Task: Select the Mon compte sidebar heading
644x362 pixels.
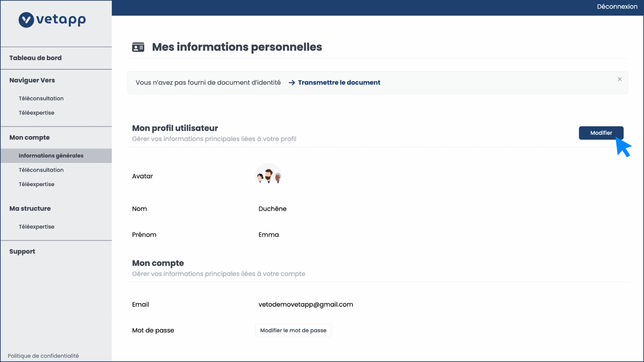Action: [30, 138]
